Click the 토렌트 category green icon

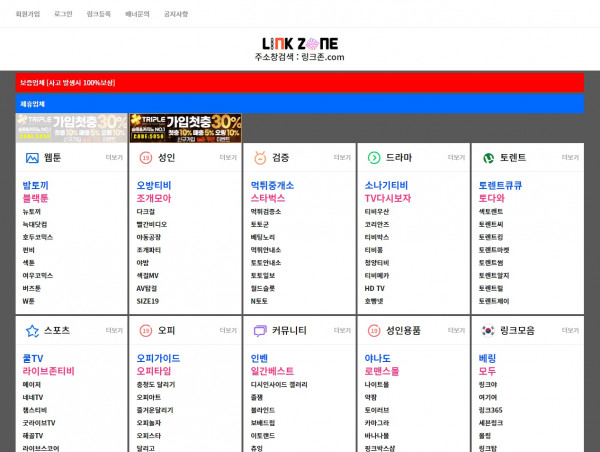click(488, 158)
